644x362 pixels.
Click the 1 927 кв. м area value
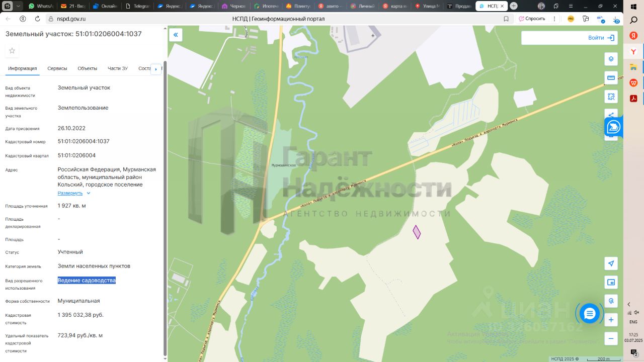(x=72, y=206)
